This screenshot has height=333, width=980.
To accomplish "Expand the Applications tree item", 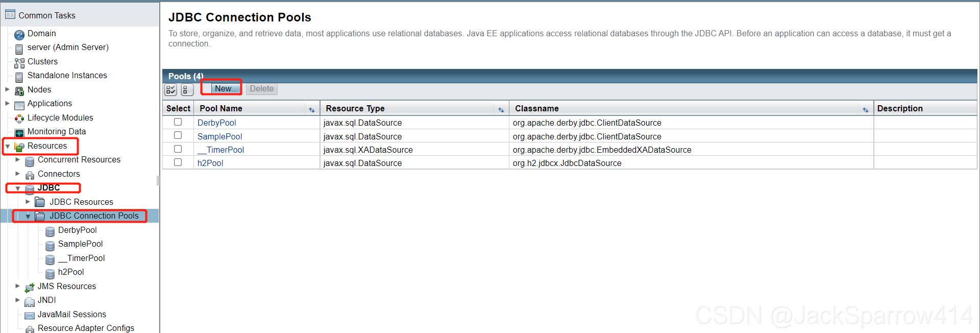I will tap(7, 103).
